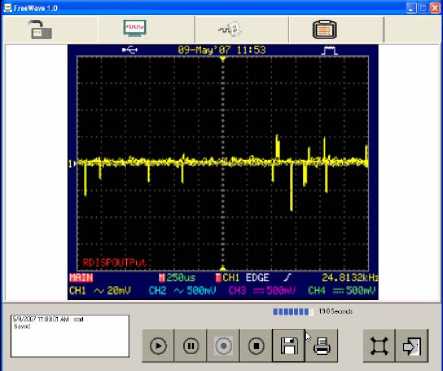443x371 pixels.
Task: Pause the waveform capture
Action: [x=191, y=346]
